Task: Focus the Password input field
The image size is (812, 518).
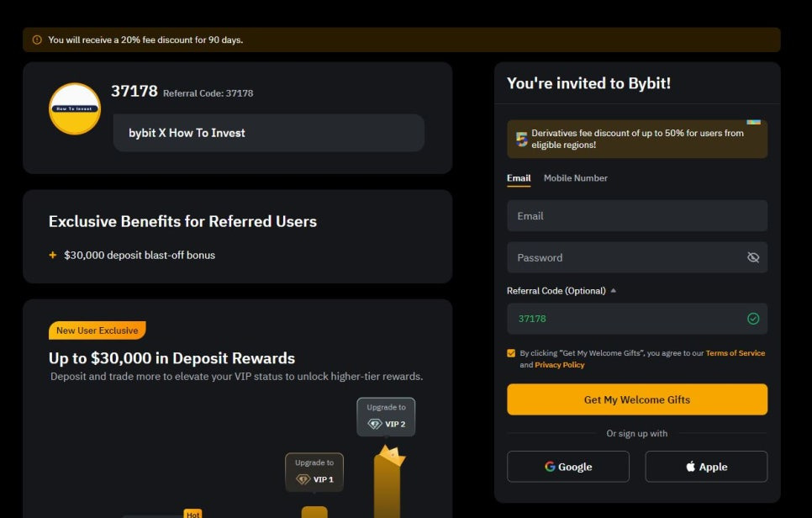Action: (x=637, y=257)
